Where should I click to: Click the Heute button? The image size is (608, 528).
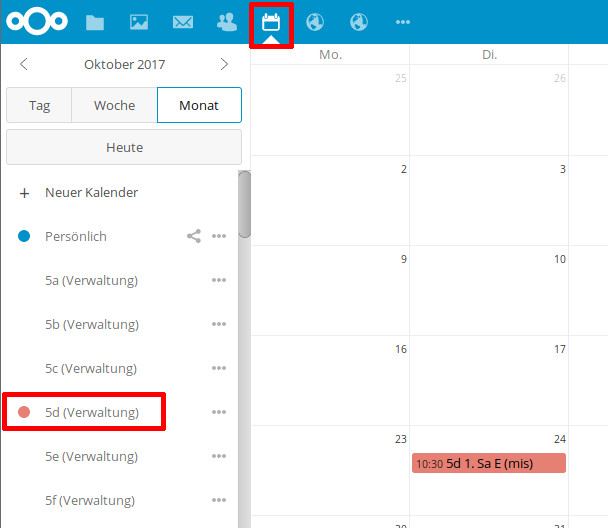point(124,147)
